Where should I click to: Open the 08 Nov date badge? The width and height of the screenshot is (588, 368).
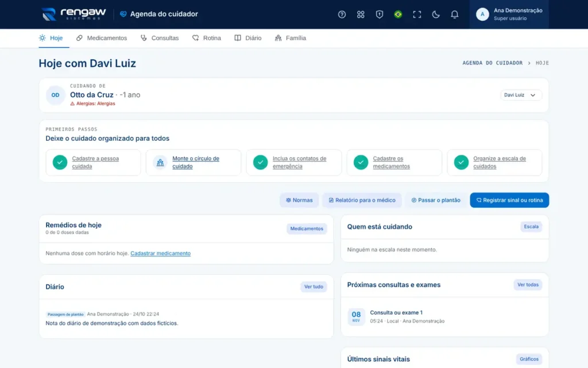click(356, 317)
